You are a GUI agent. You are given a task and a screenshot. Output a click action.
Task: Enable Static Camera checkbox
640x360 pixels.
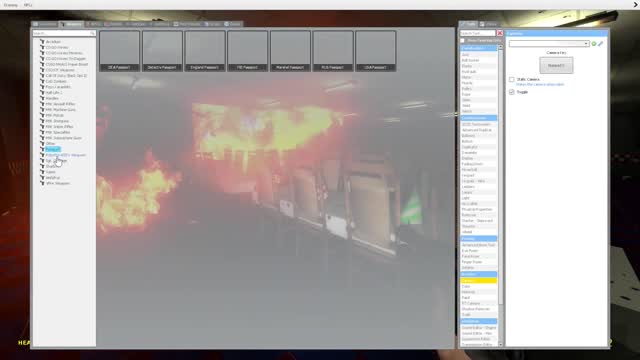511,80
